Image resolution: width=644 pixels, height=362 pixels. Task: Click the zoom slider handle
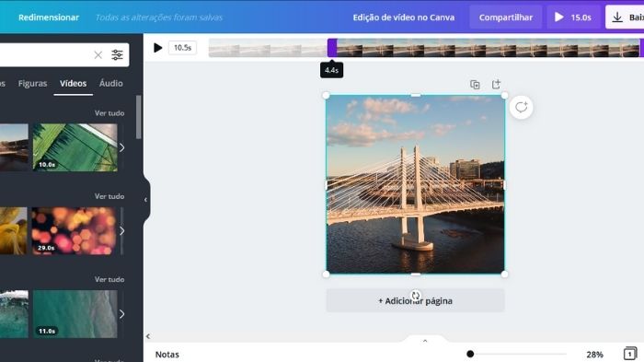(x=470, y=354)
